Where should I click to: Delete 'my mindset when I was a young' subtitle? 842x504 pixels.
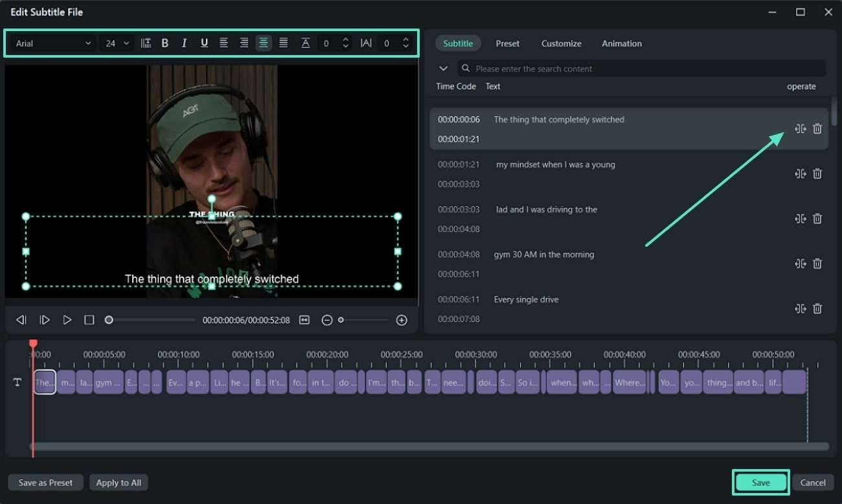(817, 174)
